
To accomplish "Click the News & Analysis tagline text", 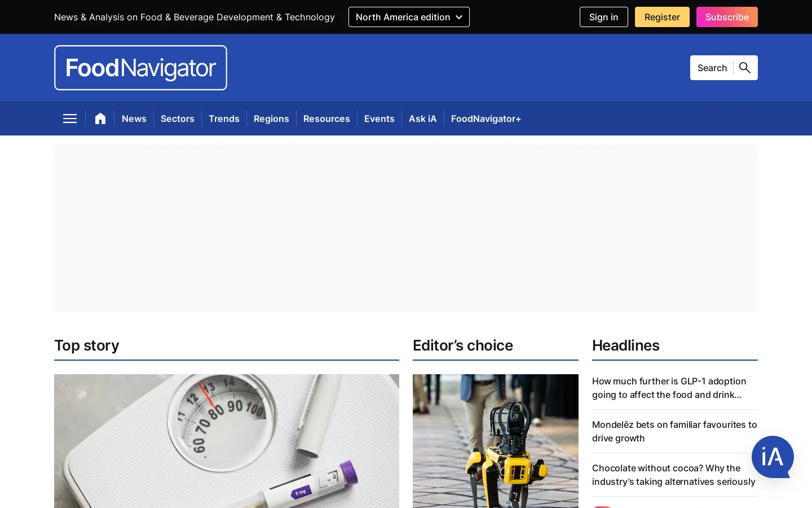I will pyautogui.click(x=195, y=17).
